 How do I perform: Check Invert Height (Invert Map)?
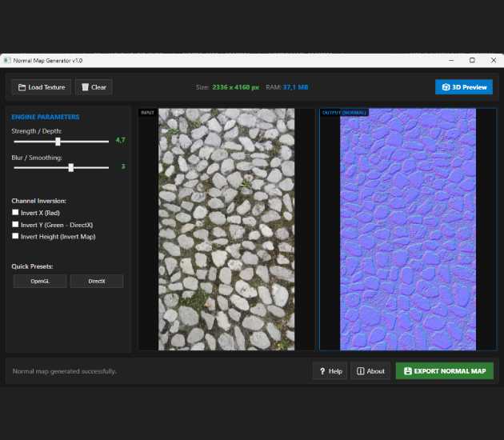(x=15, y=236)
